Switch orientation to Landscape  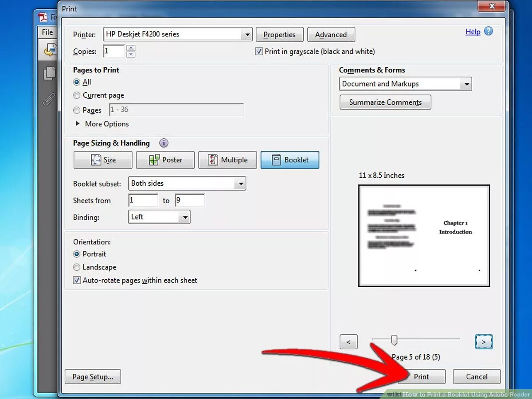pos(77,267)
